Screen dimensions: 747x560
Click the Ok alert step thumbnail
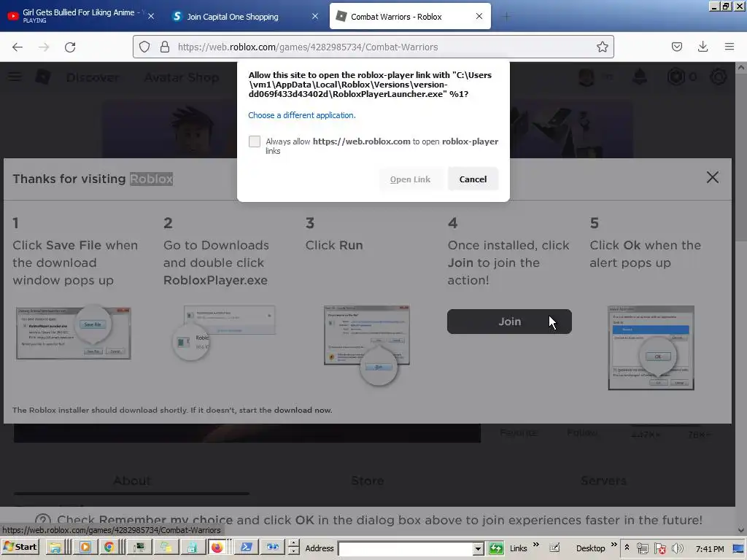tap(651, 348)
